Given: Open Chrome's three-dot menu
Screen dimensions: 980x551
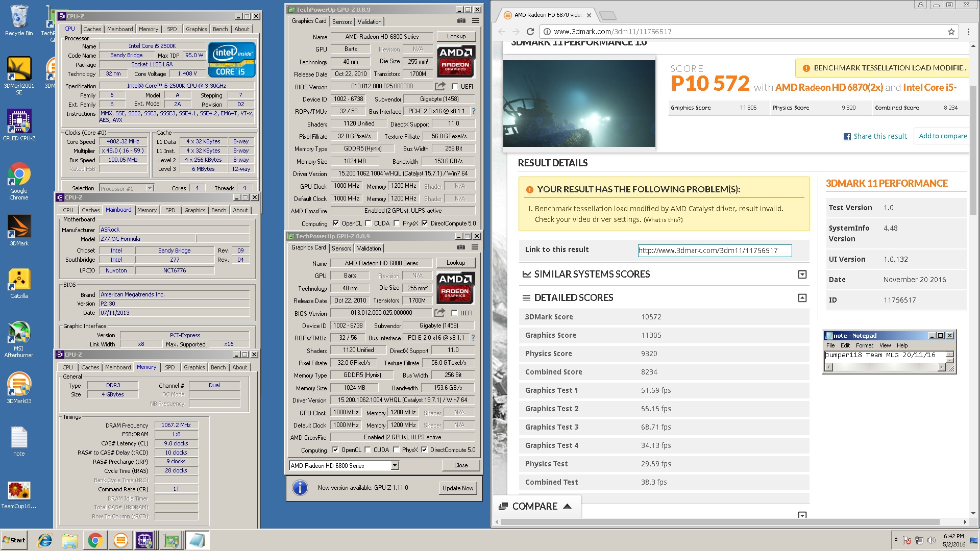Looking at the screenshot, I should point(968,32).
